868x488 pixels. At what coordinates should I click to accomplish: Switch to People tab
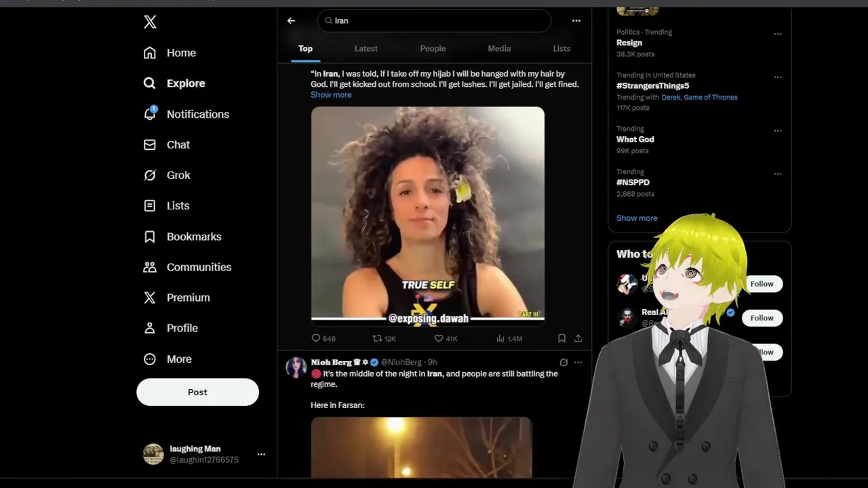click(x=433, y=49)
